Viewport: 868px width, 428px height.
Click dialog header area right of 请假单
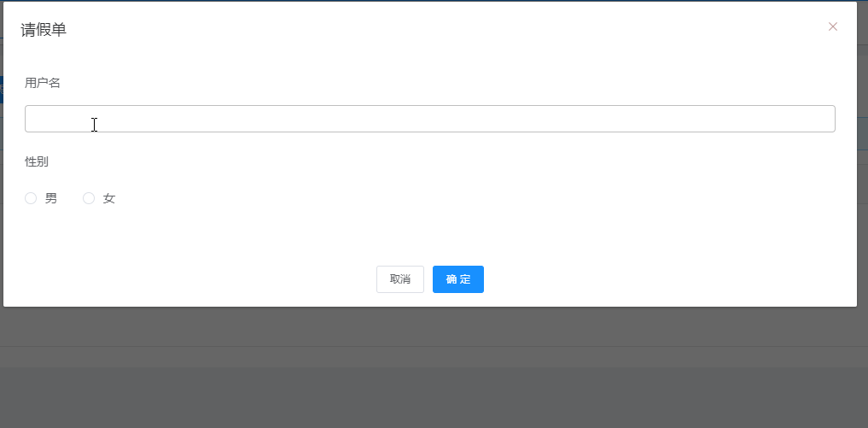click(x=443, y=30)
